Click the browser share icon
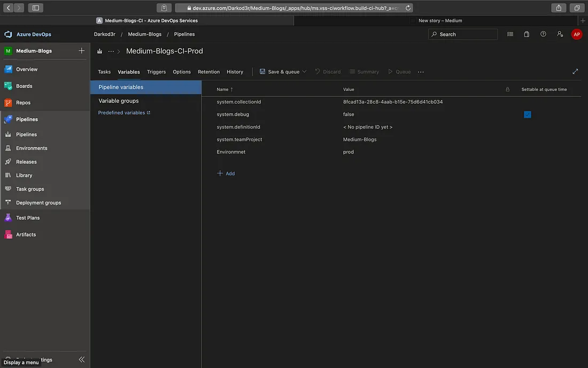 coord(559,8)
